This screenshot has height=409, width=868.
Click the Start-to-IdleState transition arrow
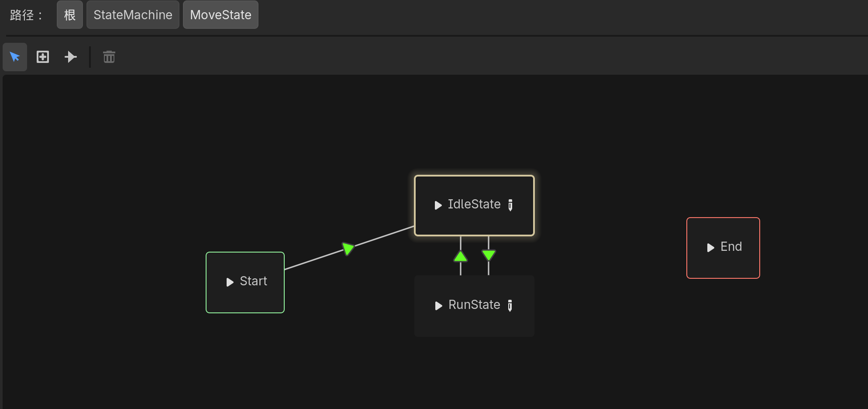click(348, 249)
